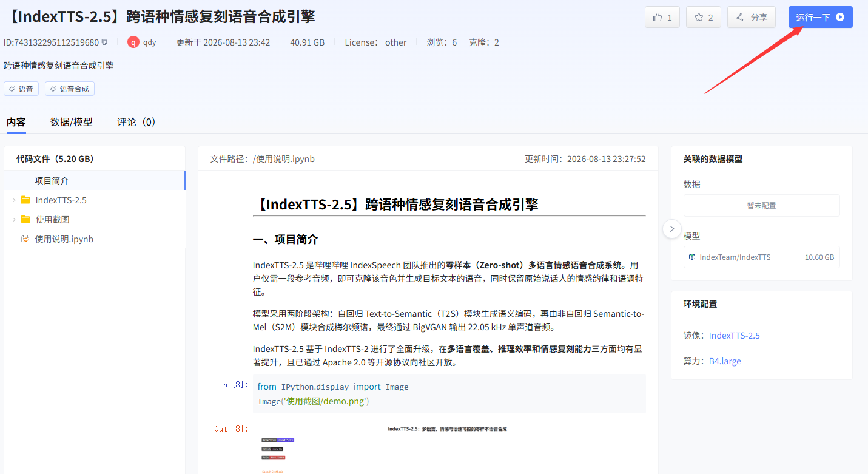Click the model cube icon beside IndexTeam/IndexTTS
Screen dimensions: 868x474
(692, 257)
